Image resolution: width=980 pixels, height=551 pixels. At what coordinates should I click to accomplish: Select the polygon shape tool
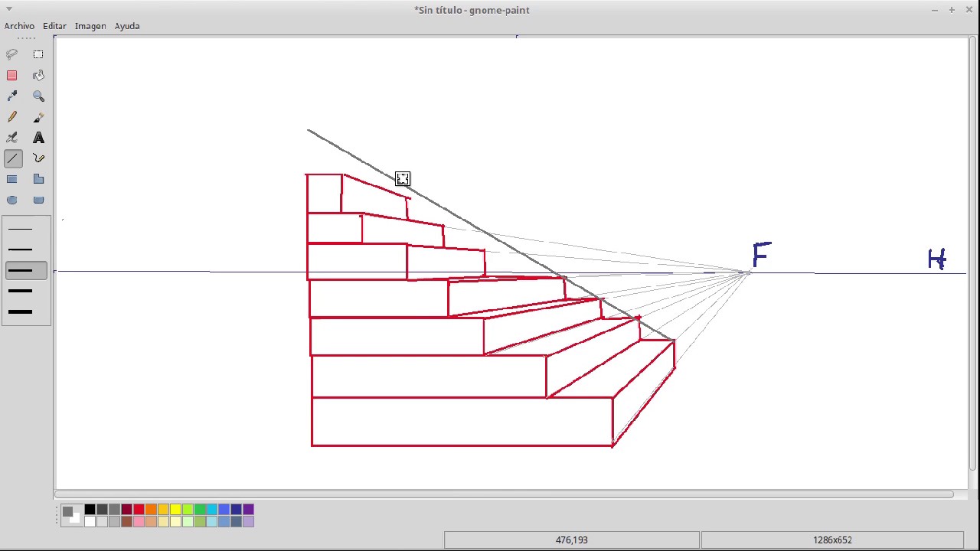38,179
